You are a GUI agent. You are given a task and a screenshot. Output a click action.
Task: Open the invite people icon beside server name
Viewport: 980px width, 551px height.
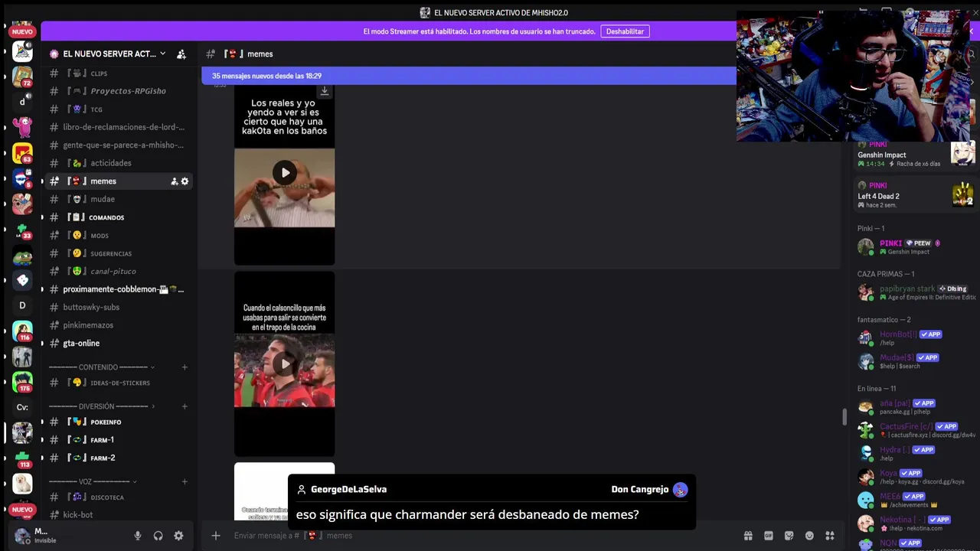181,54
